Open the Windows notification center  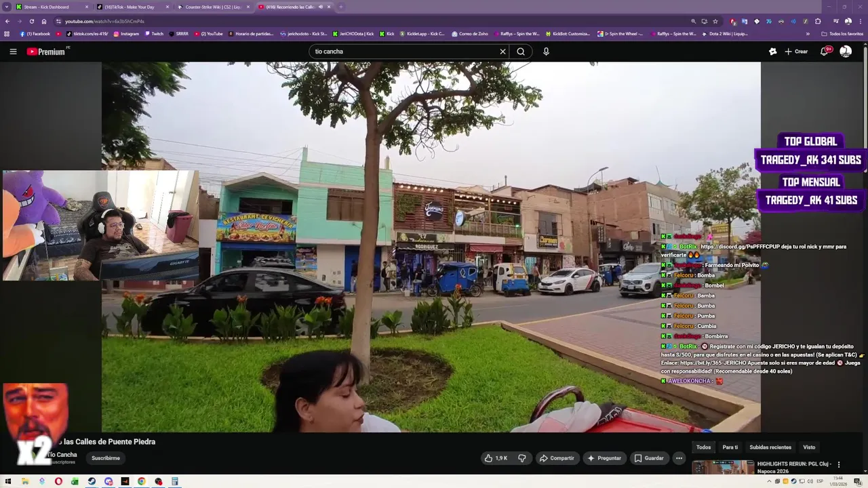(x=857, y=481)
